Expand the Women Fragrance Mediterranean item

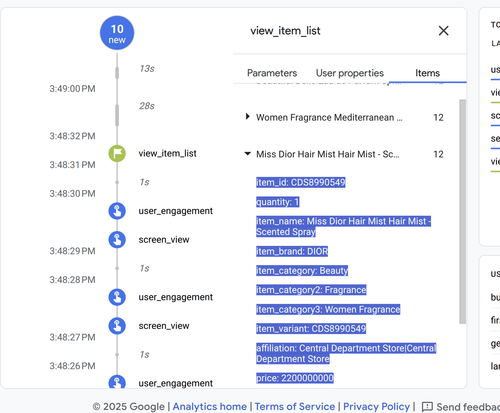coord(247,117)
